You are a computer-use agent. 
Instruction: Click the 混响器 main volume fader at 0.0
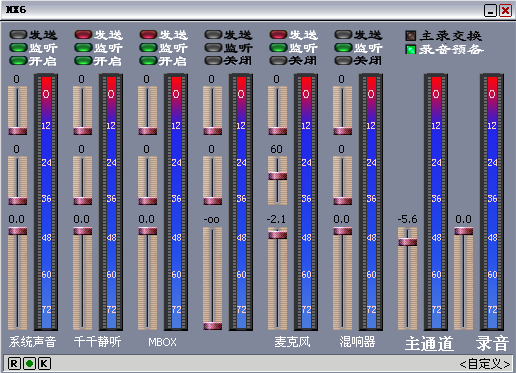click(343, 231)
